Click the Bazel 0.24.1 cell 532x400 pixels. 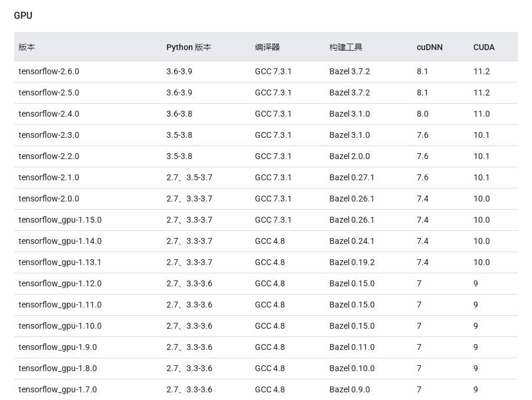coord(352,241)
